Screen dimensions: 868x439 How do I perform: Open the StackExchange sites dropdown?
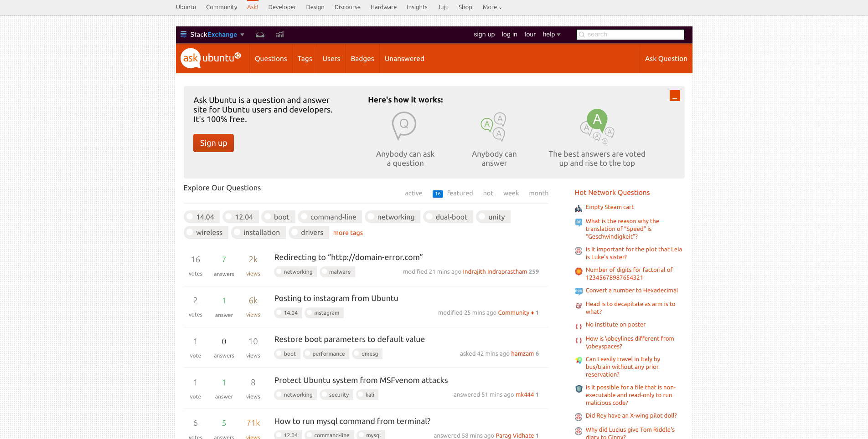[217, 35]
